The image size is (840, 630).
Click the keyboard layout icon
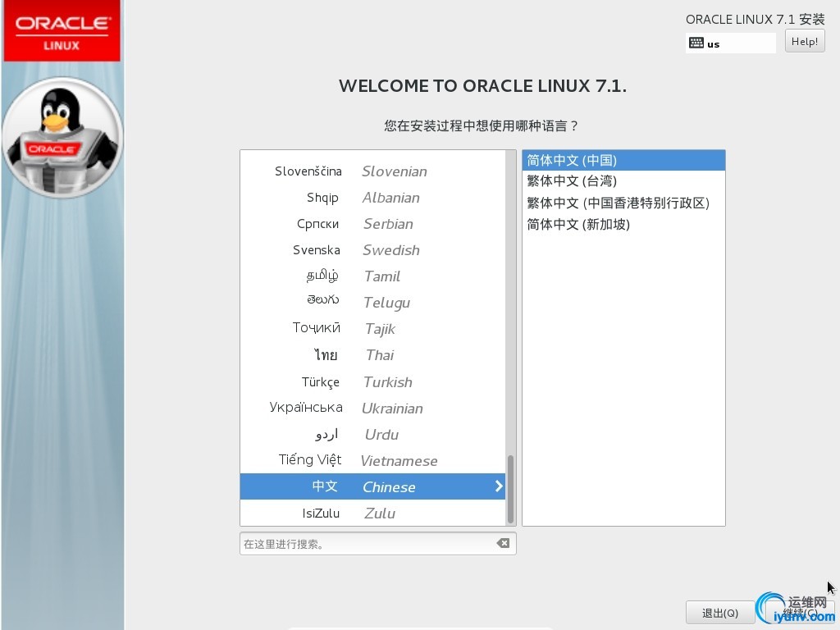696,43
